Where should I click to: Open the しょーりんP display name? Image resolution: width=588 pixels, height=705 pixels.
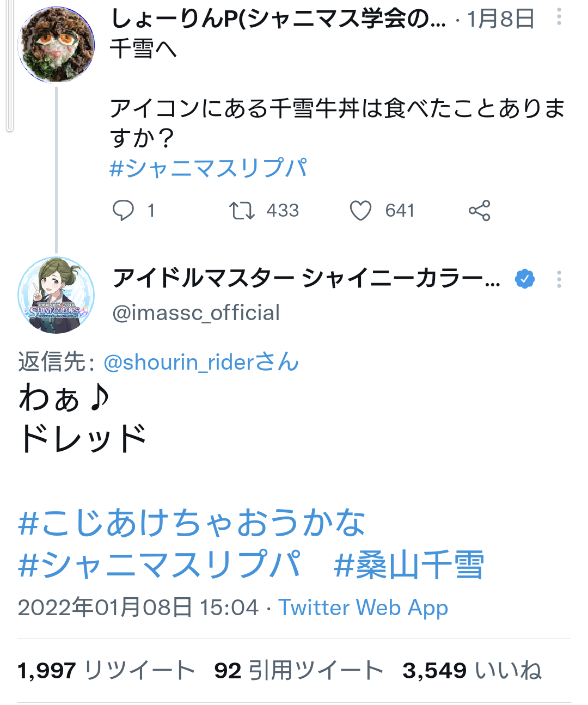coord(278,19)
